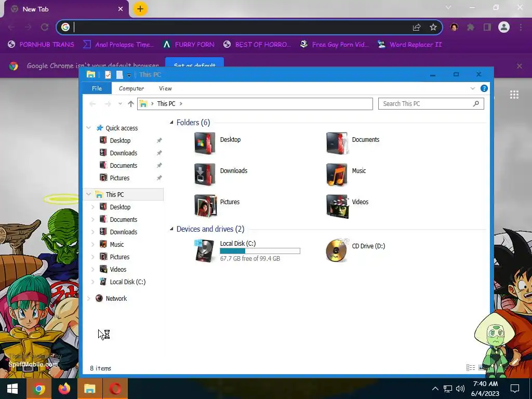Open the taskbar clock and date
The image size is (532, 399).
485,389
